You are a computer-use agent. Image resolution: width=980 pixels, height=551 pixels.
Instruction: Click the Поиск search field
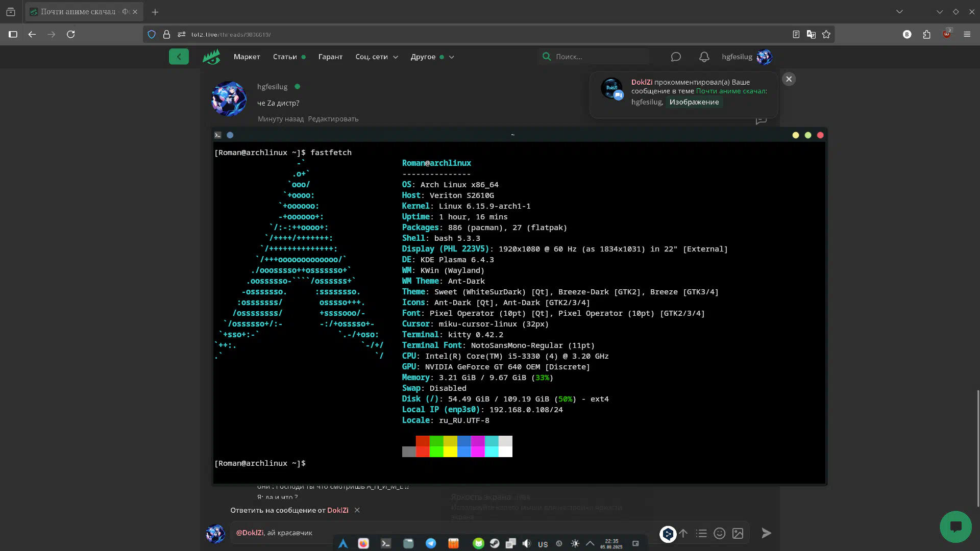pyautogui.click(x=595, y=57)
